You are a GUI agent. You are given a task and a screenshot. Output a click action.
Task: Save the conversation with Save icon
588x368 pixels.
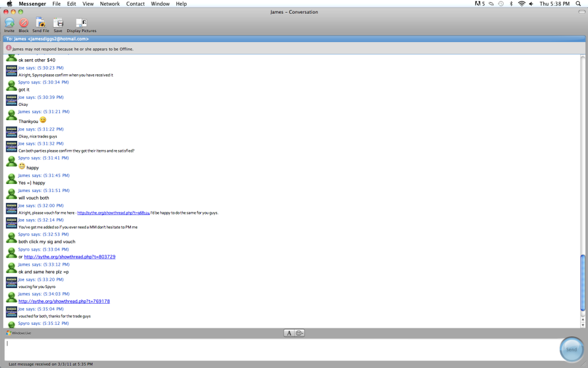coord(58,23)
